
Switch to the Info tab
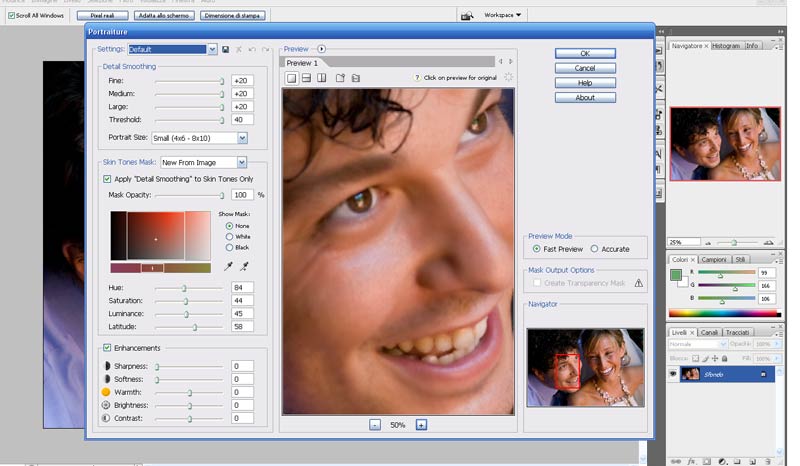752,46
